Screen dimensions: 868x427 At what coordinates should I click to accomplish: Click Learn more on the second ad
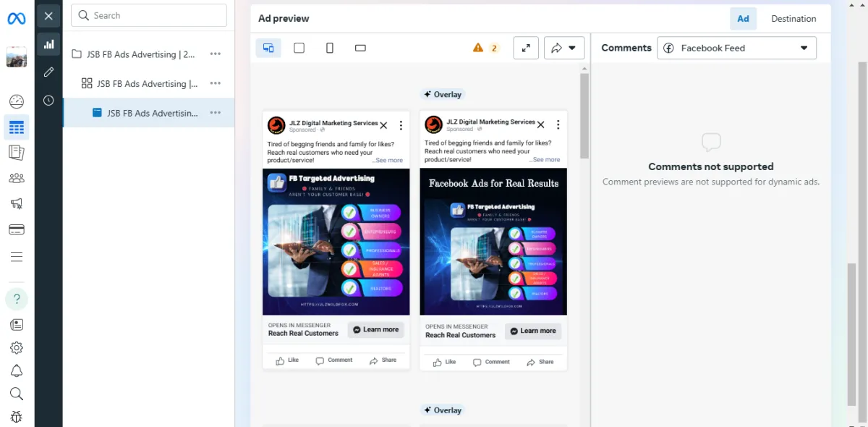coord(533,331)
